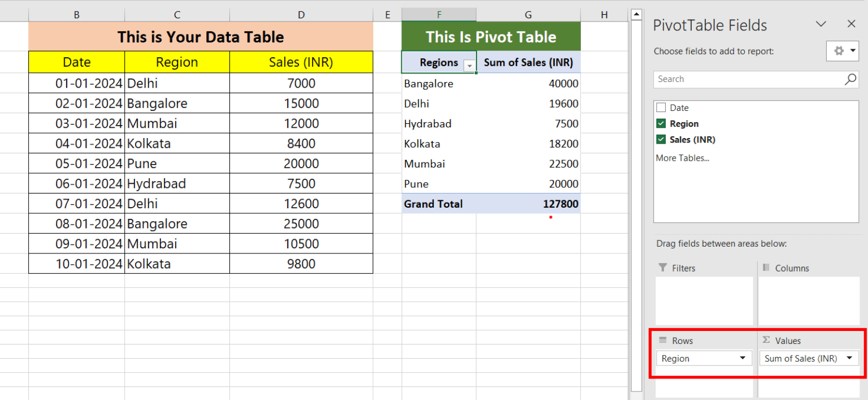The width and height of the screenshot is (868, 400).
Task: Select column F header
Action: (x=439, y=15)
